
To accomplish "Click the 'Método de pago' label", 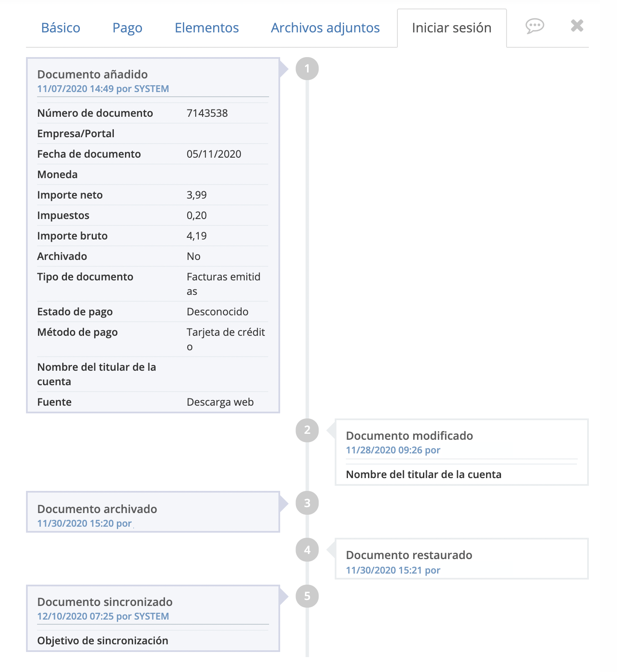I will (78, 332).
